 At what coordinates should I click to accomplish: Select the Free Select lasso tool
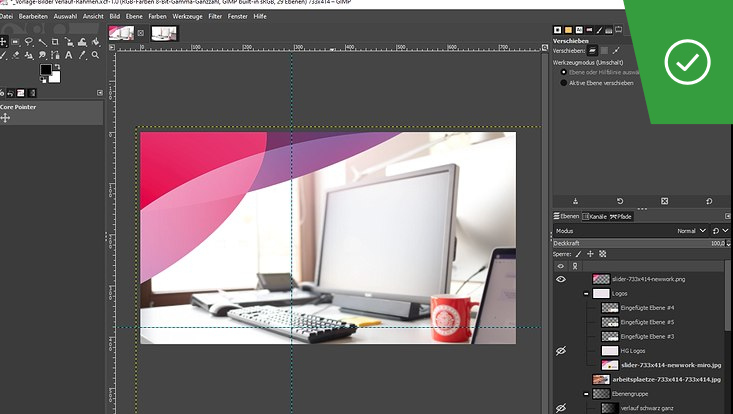click(29, 42)
